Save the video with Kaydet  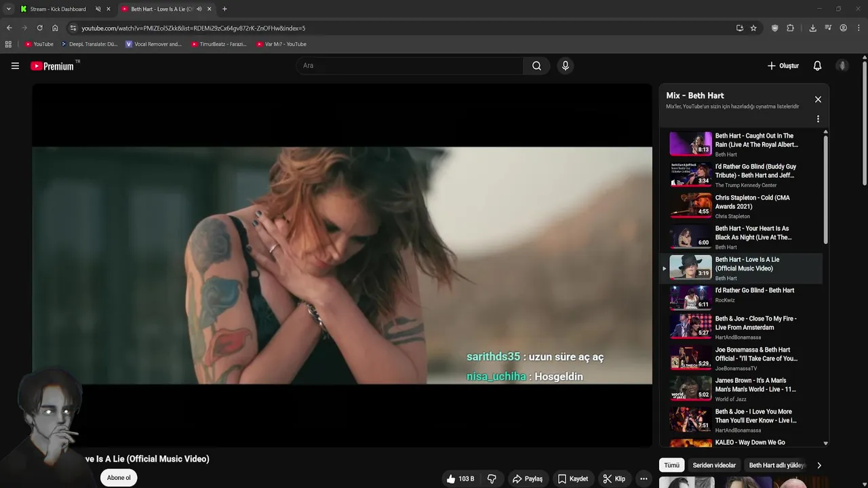point(572,479)
